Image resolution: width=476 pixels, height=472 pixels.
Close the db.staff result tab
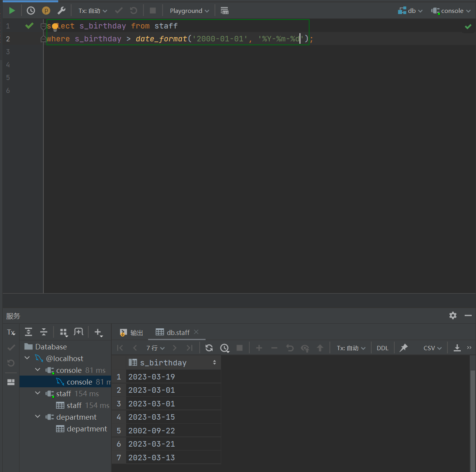(x=196, y=332)
